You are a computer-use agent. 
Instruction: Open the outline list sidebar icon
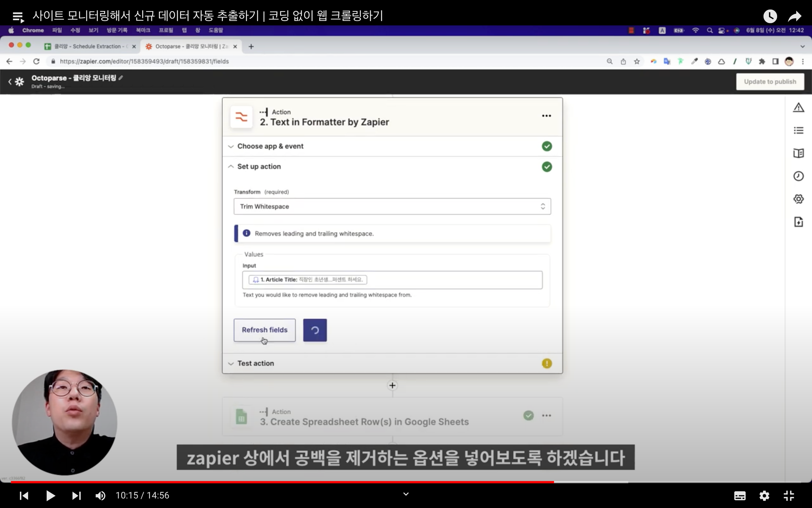[799, 131]
